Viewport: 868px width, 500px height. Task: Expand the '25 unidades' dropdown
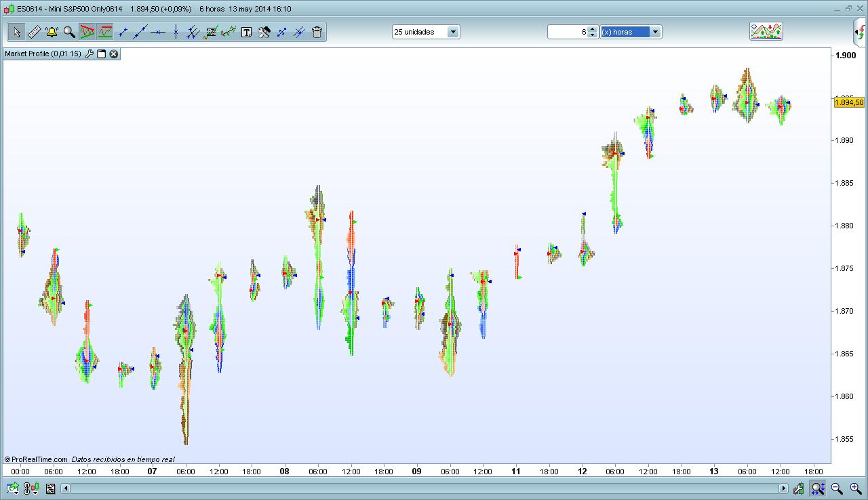[x=453, y=32]
